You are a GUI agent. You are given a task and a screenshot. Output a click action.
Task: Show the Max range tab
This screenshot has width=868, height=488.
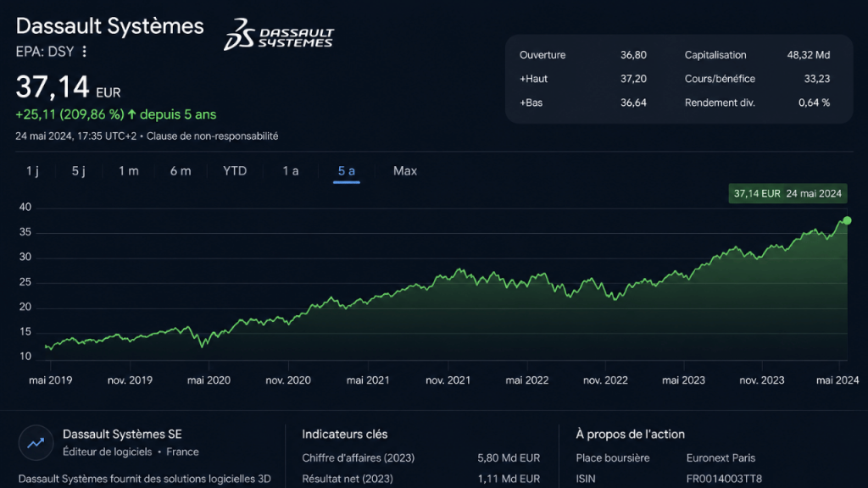[405, 171]
